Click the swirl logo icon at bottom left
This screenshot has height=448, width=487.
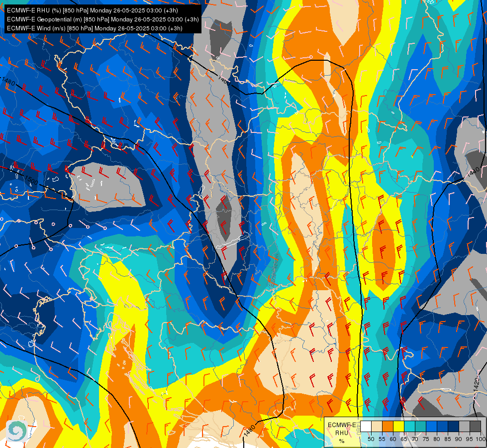click(x=17, y=431)
